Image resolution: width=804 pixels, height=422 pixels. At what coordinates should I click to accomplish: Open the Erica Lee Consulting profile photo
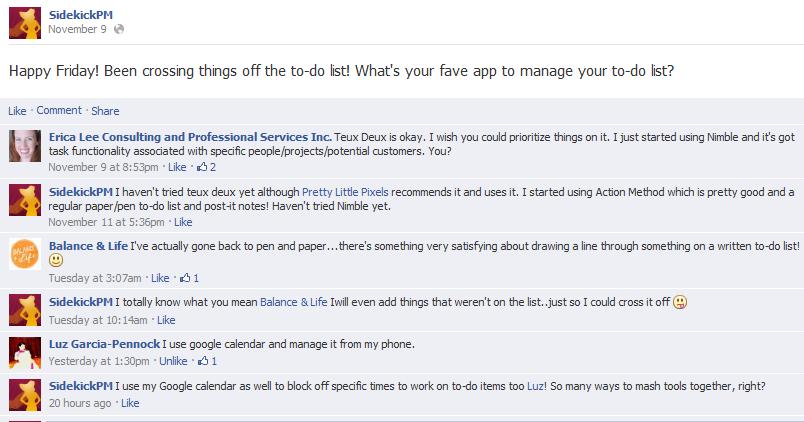[x=25, y=146]
